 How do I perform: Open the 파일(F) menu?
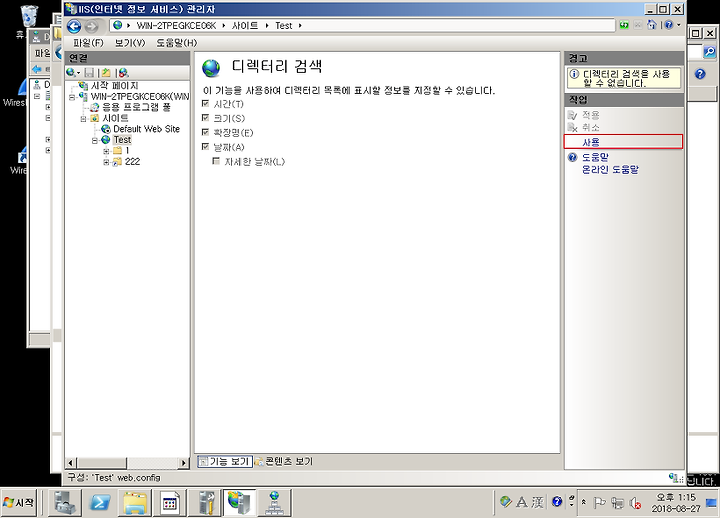88,43
